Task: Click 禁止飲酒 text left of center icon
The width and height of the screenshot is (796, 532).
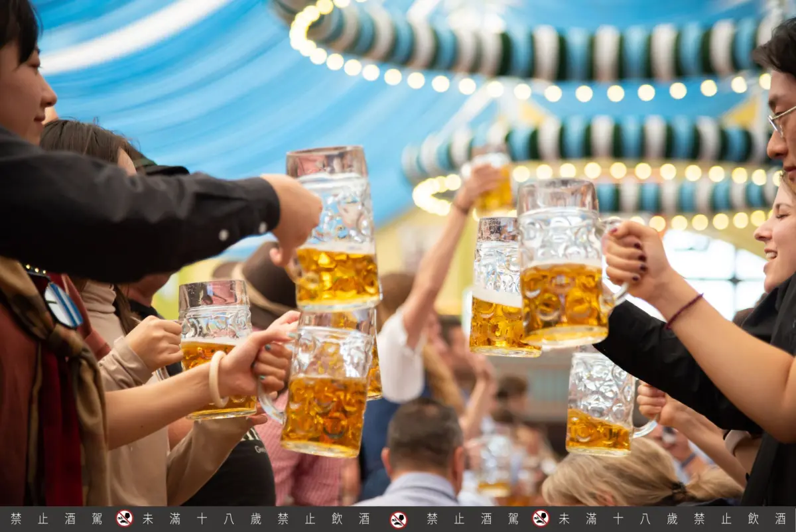Action: tap(323, 519)
